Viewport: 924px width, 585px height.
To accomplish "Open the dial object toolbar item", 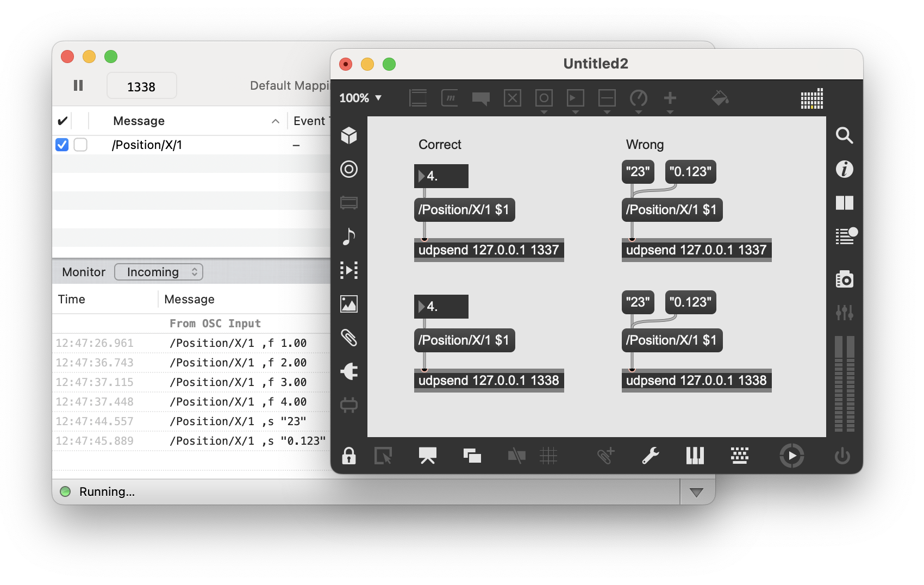I will [x=639, y=98].
